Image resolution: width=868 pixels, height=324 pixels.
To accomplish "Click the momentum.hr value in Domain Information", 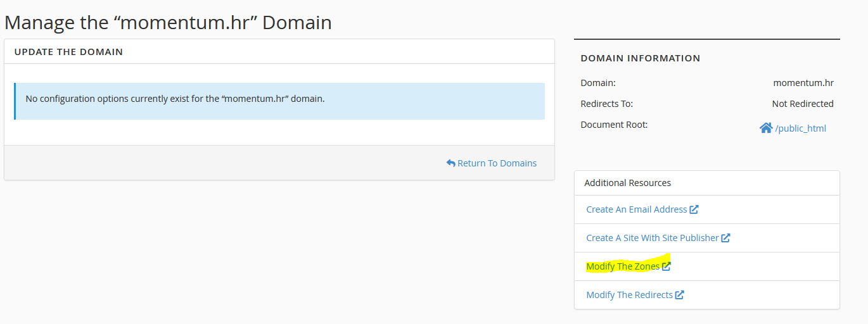I will (803, 83).
